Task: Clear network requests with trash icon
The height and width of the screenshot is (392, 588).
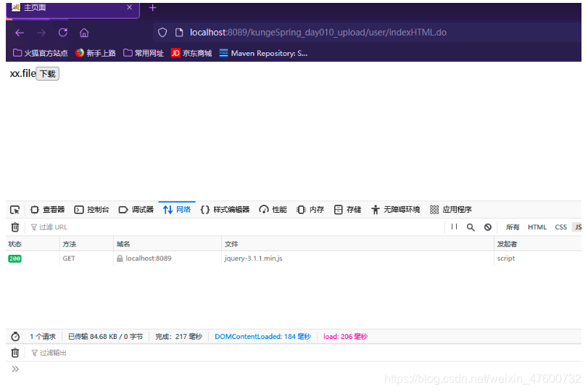Action: pyautogui.click(x=15, y=227)
